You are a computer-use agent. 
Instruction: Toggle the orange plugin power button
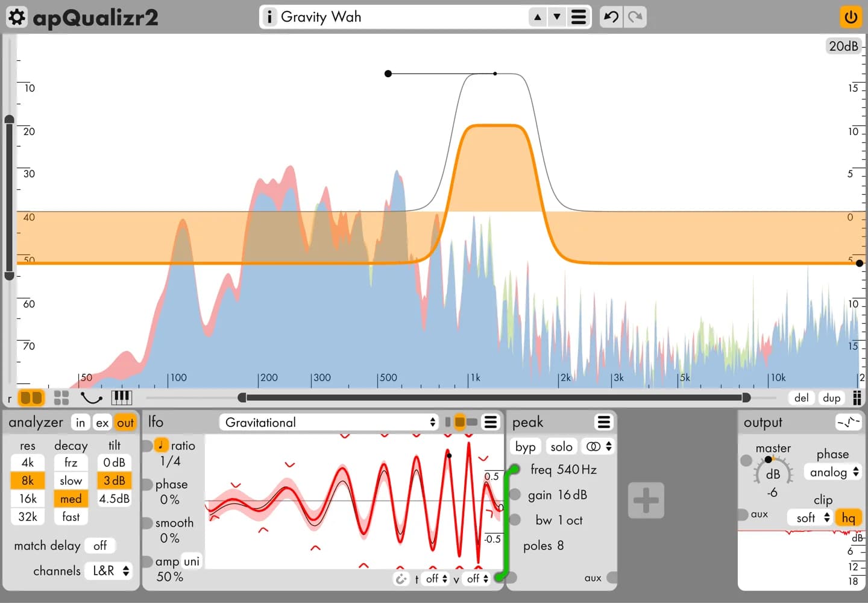851,17
